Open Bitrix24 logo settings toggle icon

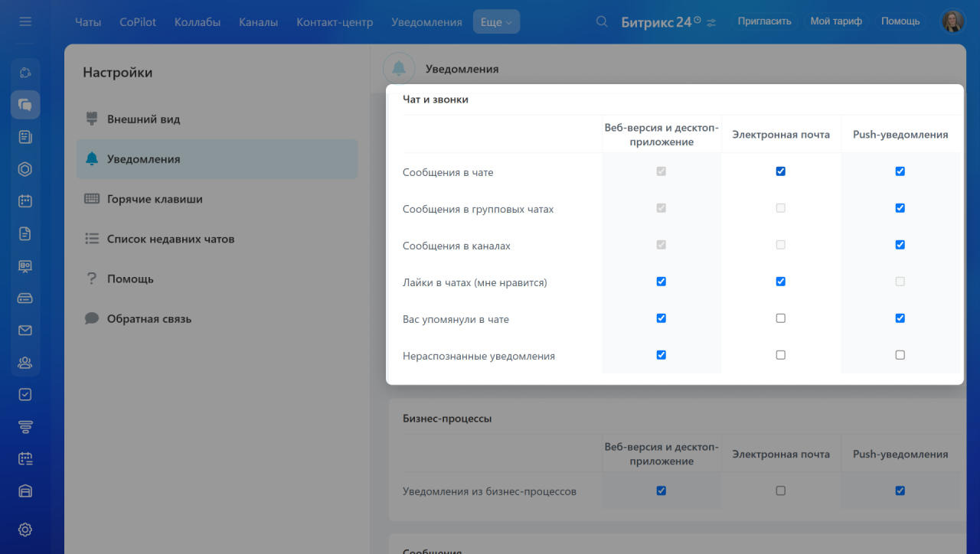[711, 22]
